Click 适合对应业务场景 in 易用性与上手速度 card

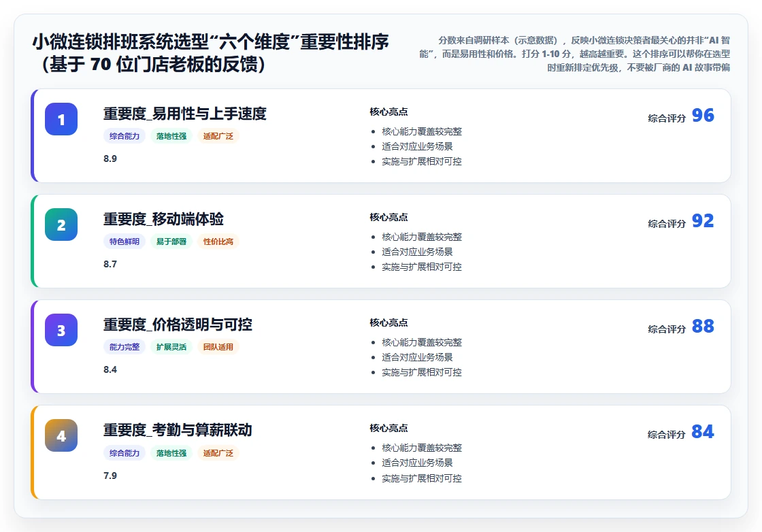[x=417, y=146]
